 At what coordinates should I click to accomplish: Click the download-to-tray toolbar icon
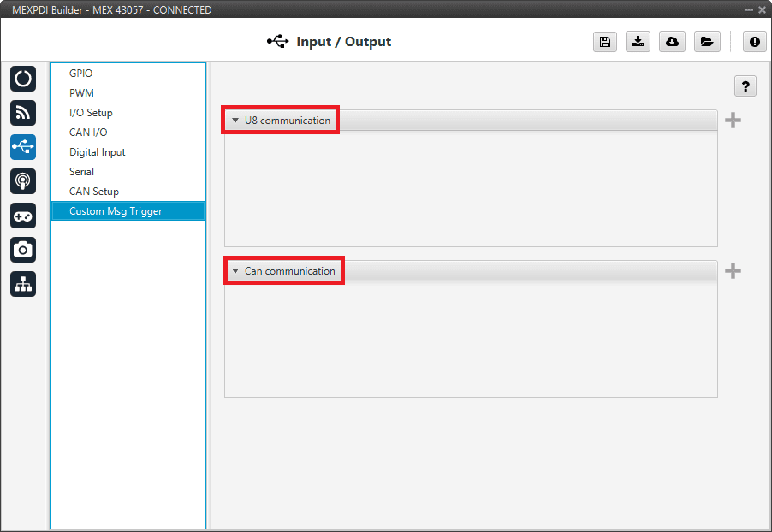click(x=638, y=42)
